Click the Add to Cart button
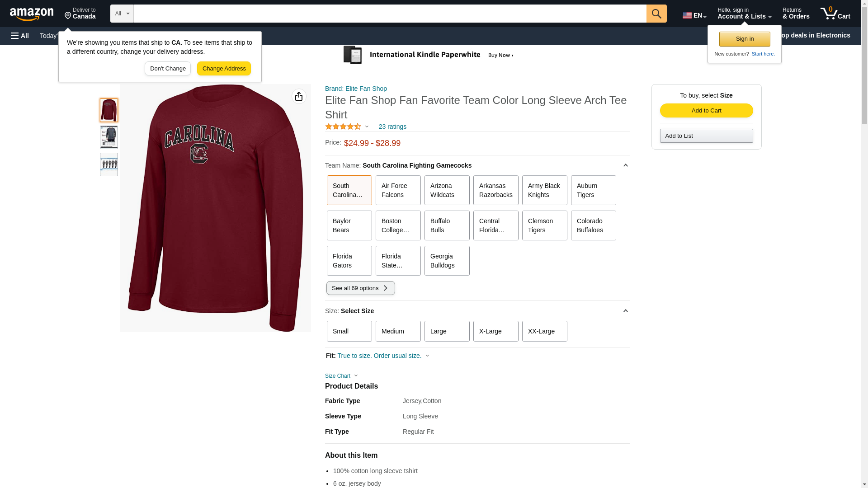The height and width of the screenshot is (488, 868). pos(706,111)
